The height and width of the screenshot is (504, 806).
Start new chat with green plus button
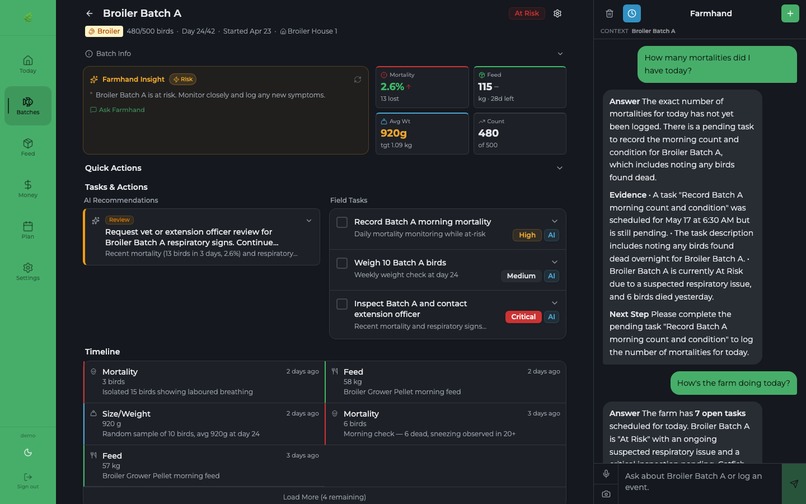click(x=790, y=13)
